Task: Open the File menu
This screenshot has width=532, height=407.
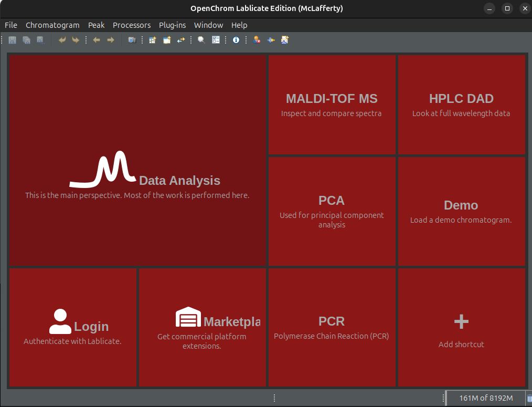Action: [11, 25]
